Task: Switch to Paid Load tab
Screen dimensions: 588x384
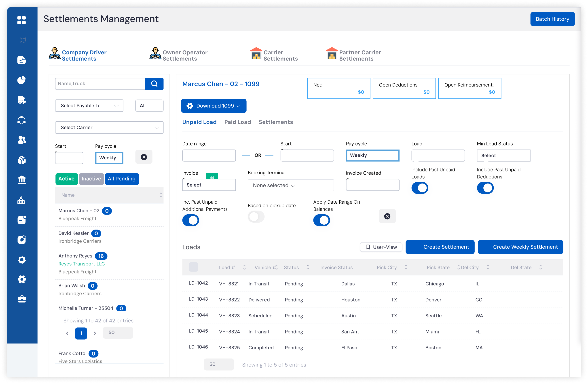Action: point(237,122)
